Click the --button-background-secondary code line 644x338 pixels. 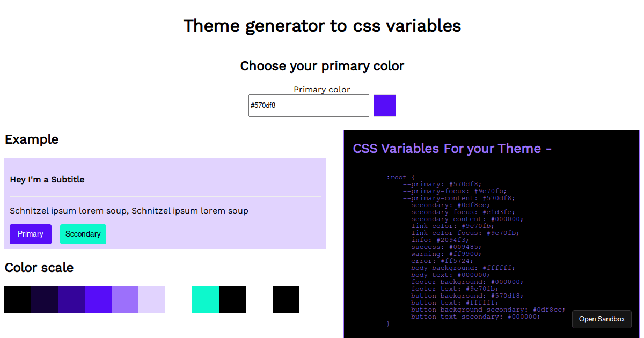pos(484,310)
